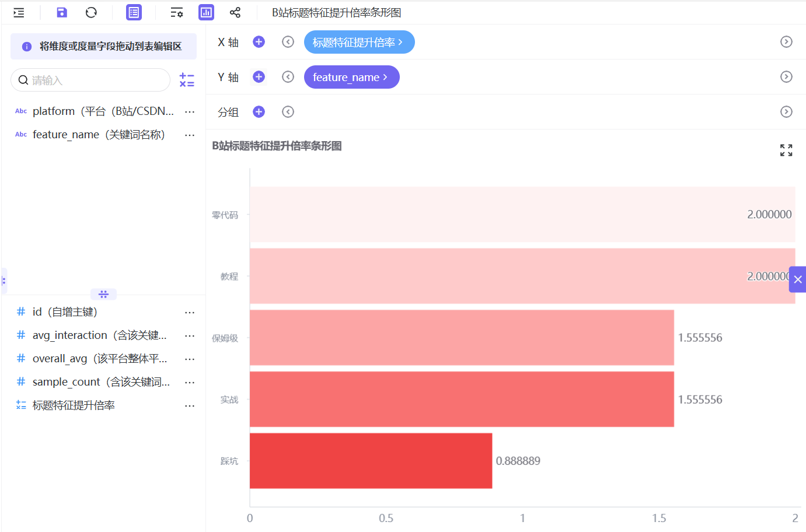This screenshot has width=806, height=532.
Task: Enter fullscreen for the chart
Action: [x=786, y=150]
